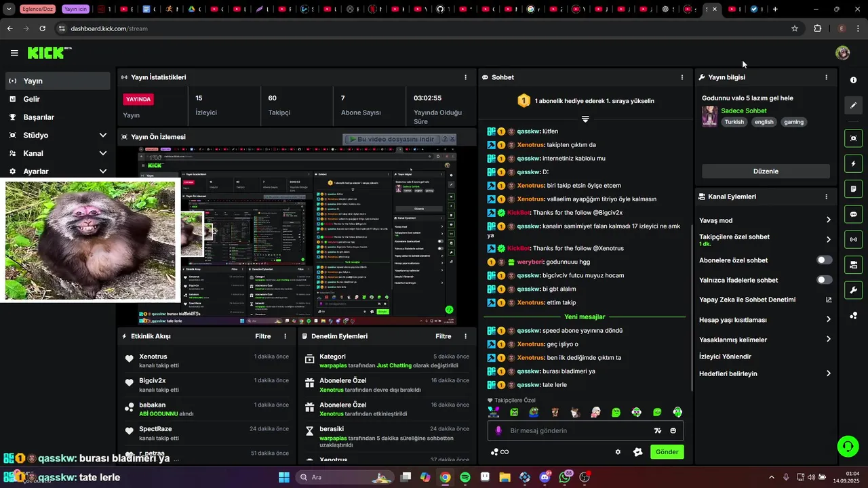Reload the page with browser refresh icon

pos(42,28)
